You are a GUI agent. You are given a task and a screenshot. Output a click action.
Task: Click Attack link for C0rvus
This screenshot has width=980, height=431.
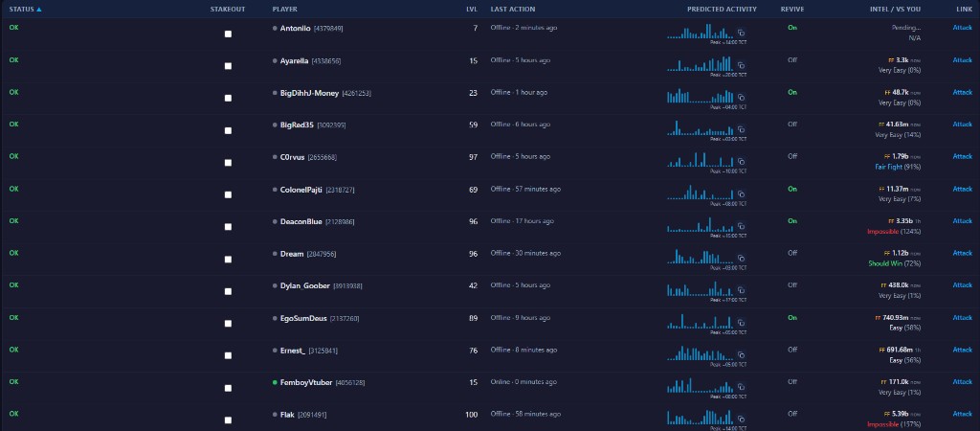pos(963,156)
